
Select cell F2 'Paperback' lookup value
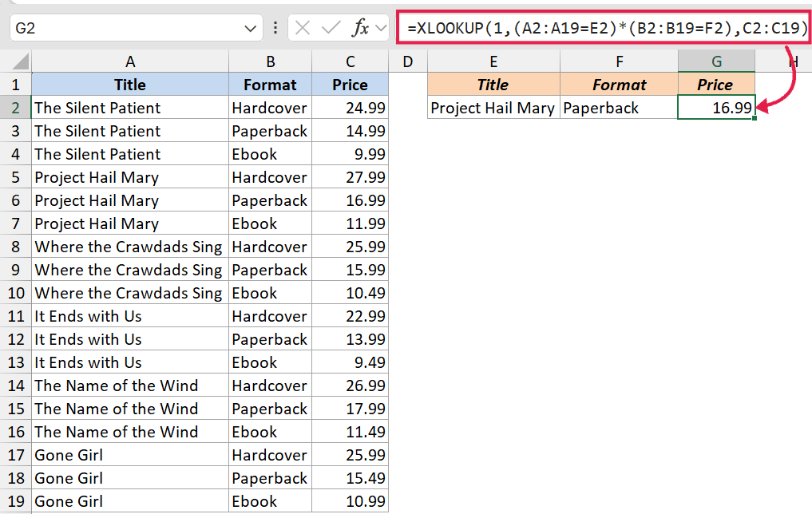click(619, 108)
